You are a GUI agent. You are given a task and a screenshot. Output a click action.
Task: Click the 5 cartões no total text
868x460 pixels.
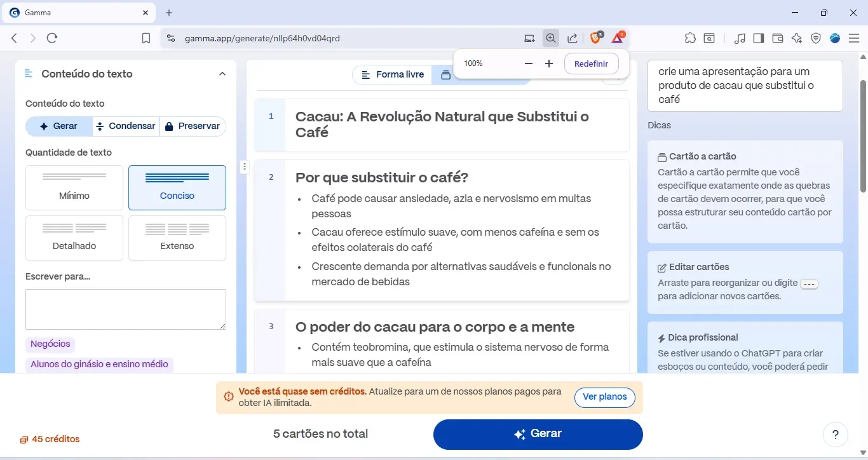320,435
